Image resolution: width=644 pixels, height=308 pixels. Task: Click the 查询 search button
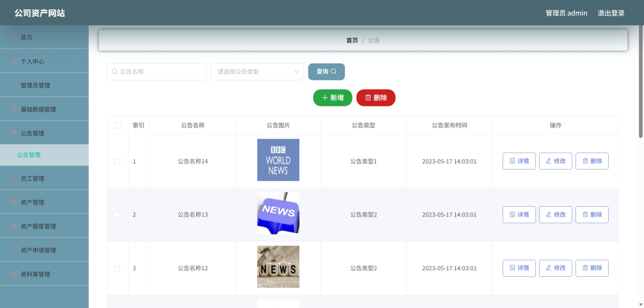[x=326, y=72]
